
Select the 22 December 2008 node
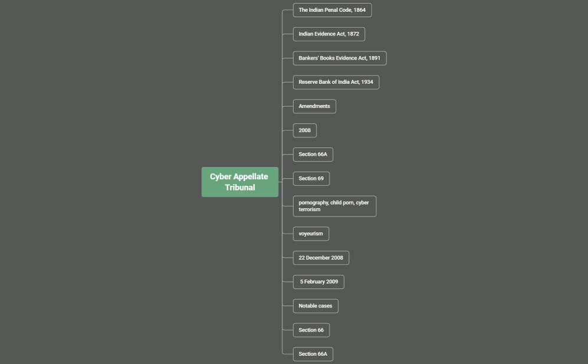(x=321, y=258)
